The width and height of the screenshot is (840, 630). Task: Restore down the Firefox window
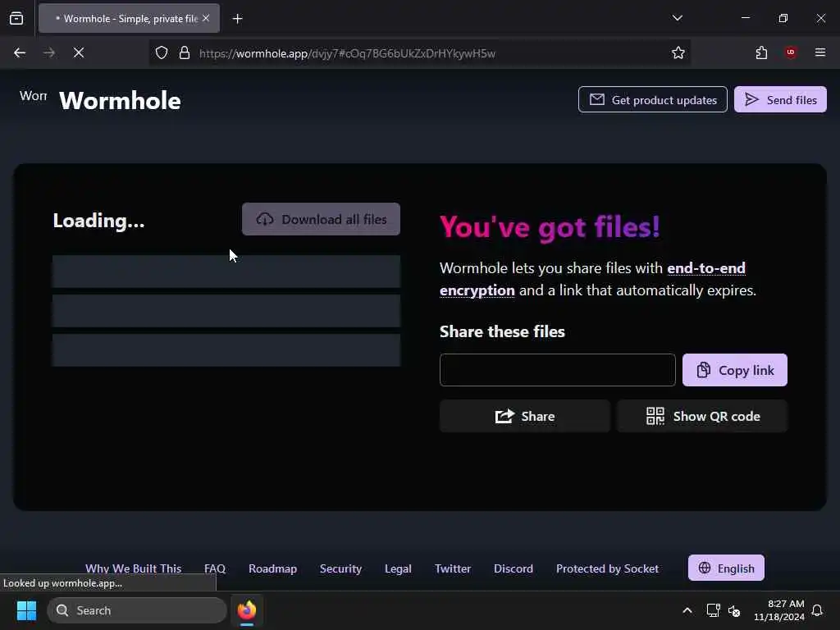783,18
